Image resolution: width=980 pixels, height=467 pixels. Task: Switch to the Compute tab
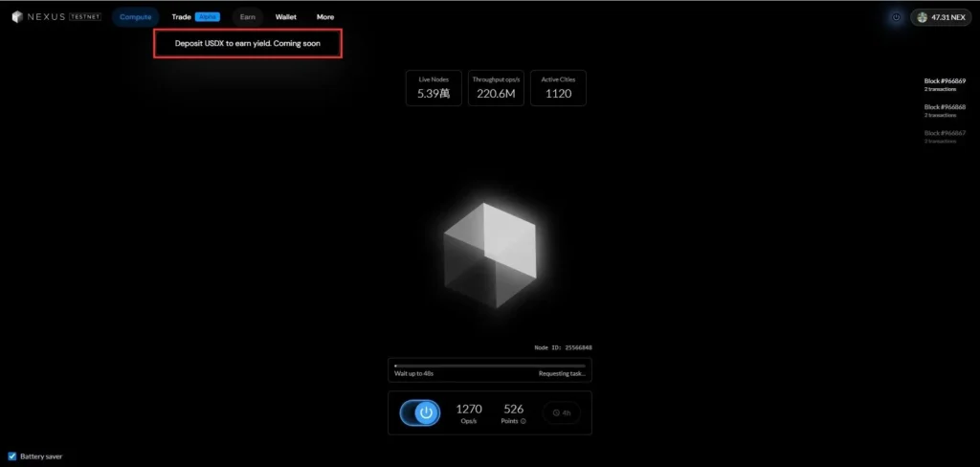point(135,17)
